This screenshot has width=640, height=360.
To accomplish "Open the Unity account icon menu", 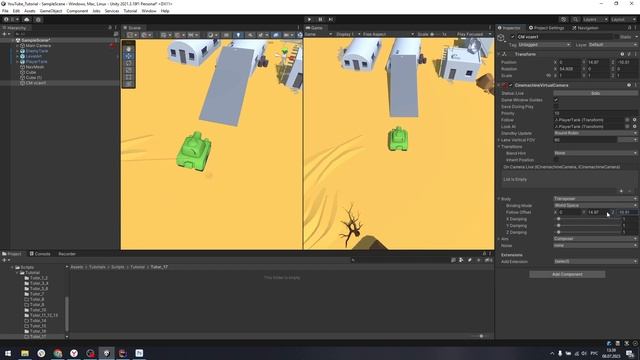I will click(x=7, y=19).
